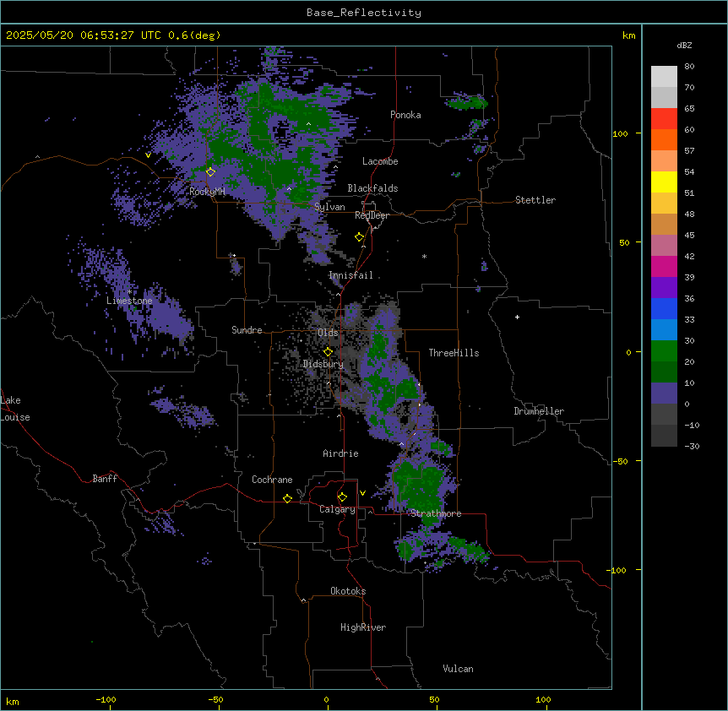The height and width of the screenshot is (711, 728).
Task: Pick the red 60-65 dBZ legend swatch
Action: pyautogui.click(x=664, y=119)
